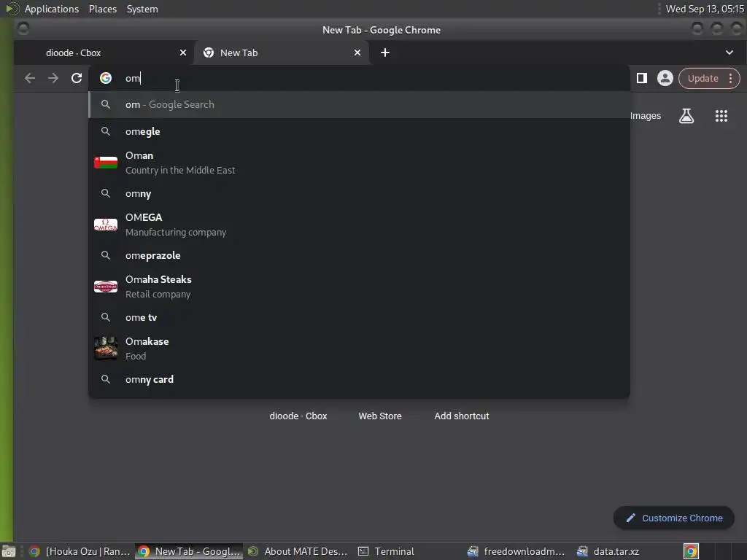
Task: Click the show desktop icon in taskbar
Action: tap(9, 551)
